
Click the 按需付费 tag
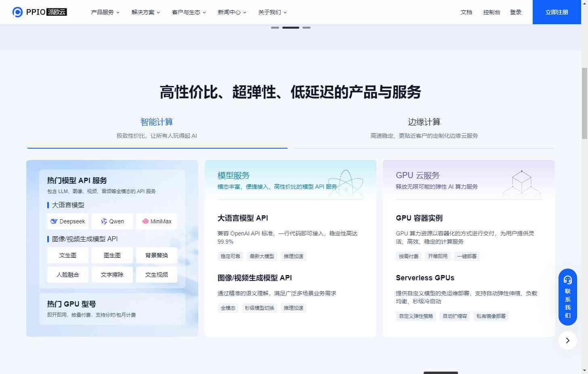click(409, 256)
